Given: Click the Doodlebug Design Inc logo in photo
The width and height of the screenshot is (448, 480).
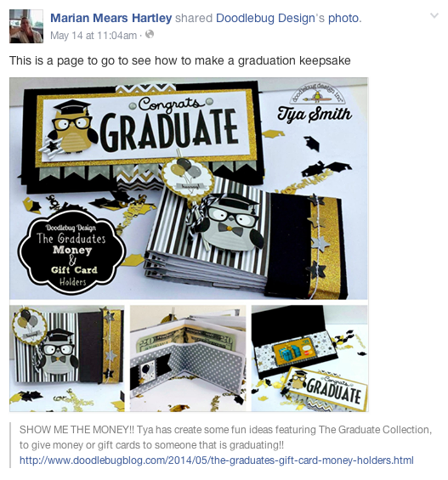Looking at the screenshot, I should tap(318, 93).
